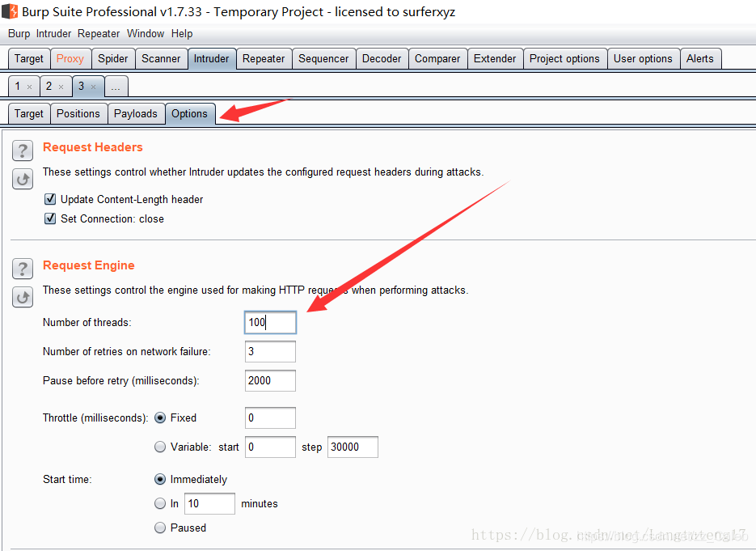The image size is (756, 551).
Task: Toggle Set Connection: close checkbox
Action: pyautogui.click(x=50, y=218)
